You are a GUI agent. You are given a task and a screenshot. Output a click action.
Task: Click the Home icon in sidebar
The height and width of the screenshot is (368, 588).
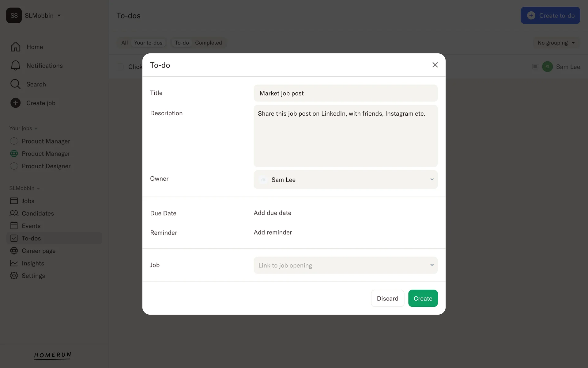pyautogui.click(x=15, y=47)
